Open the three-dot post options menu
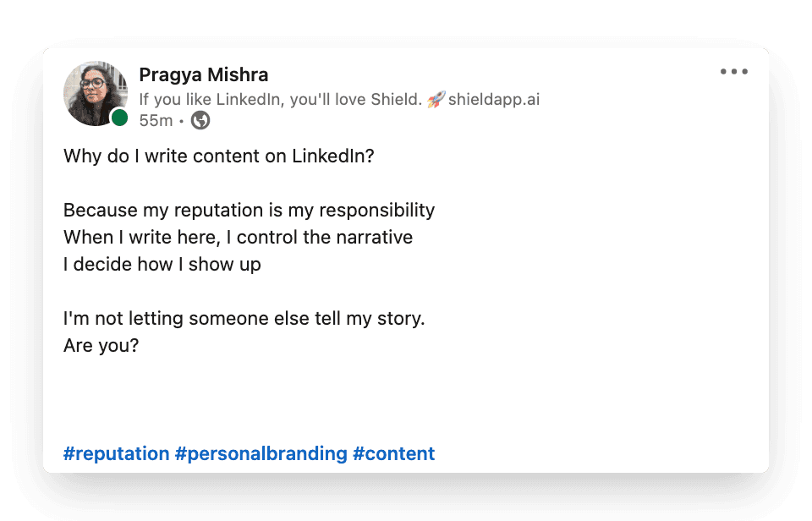Viewport: 812px width, 521px height. [733, 72]
